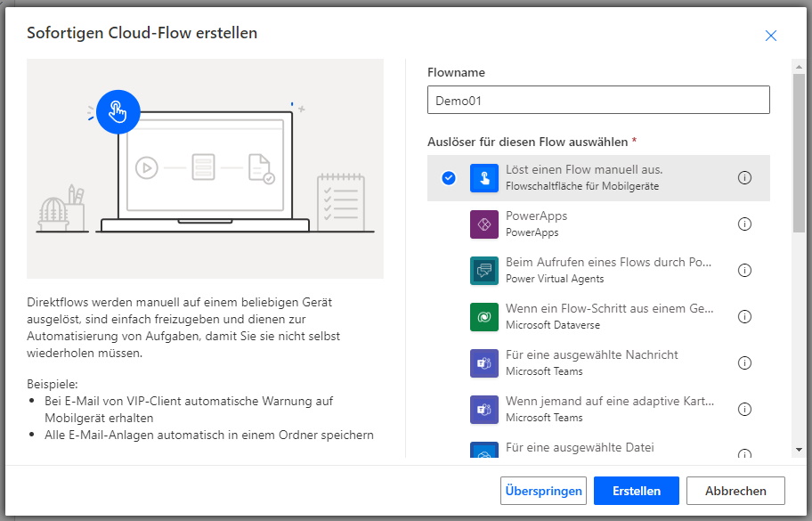Click the manual flow trigger hand icon

pyautogui.click(x=483, y=178)
